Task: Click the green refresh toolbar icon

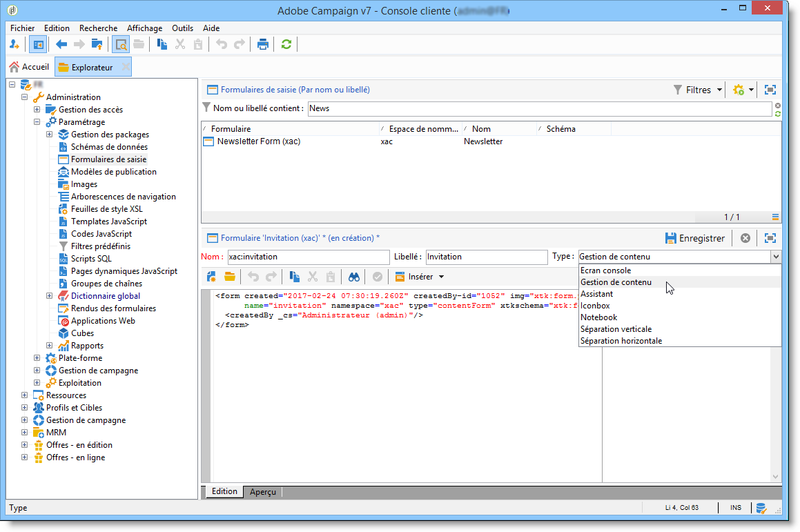Action: [286, 44]
